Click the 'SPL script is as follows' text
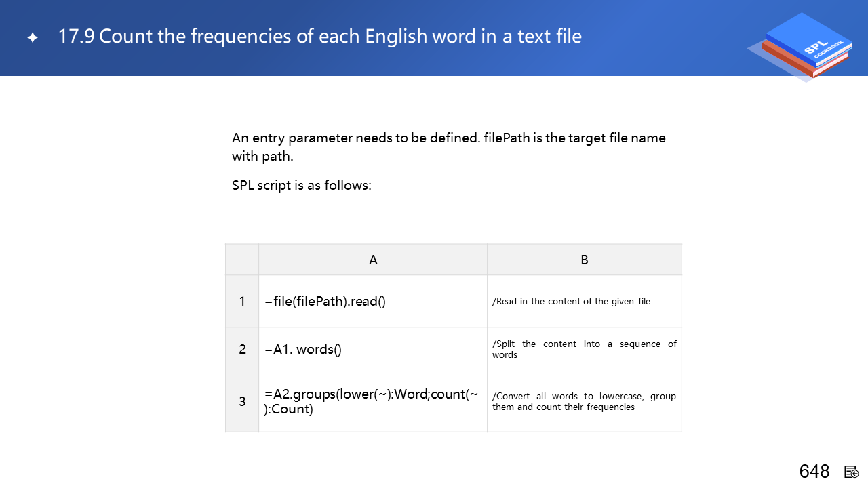This screenshot has width=868, height=488. click(302, 185)
